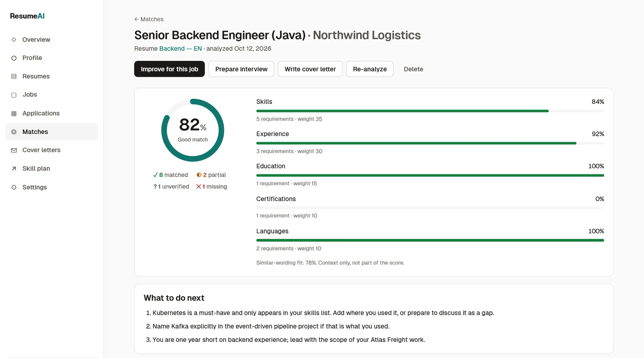Click the Profile circle icon
Screen dimensions: 644x358
pyautogui.click(x=14, y=58)
